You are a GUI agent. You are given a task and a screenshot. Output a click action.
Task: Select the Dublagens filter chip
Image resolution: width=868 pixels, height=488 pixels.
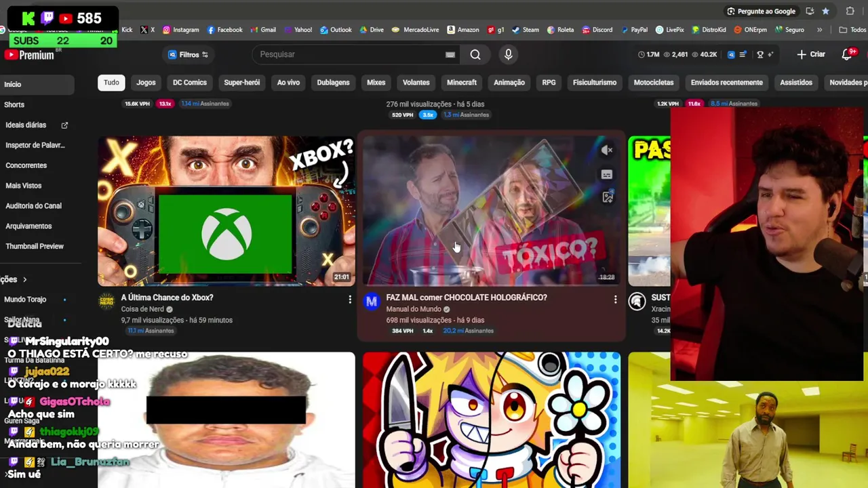click(333, 83)
